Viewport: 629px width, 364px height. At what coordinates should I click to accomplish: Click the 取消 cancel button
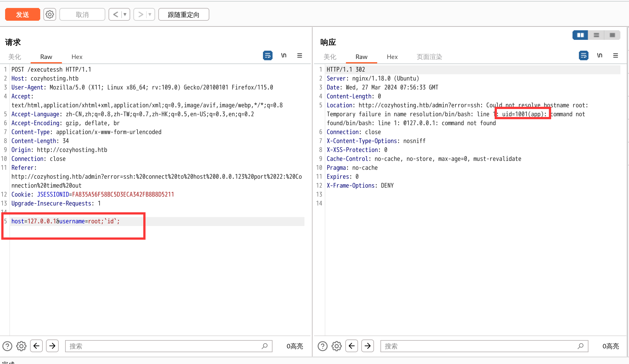coord(82,15)
